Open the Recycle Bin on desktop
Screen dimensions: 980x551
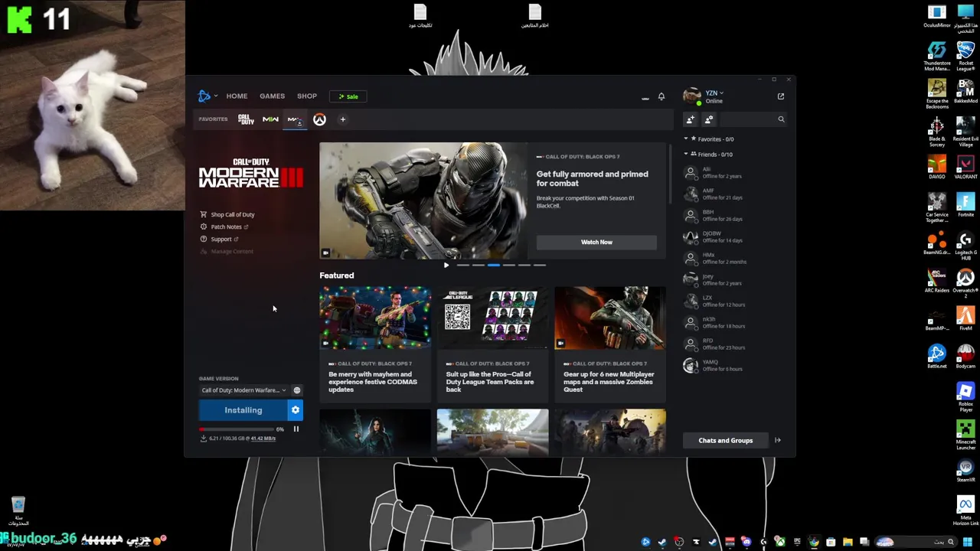click(x=18, y=510)
